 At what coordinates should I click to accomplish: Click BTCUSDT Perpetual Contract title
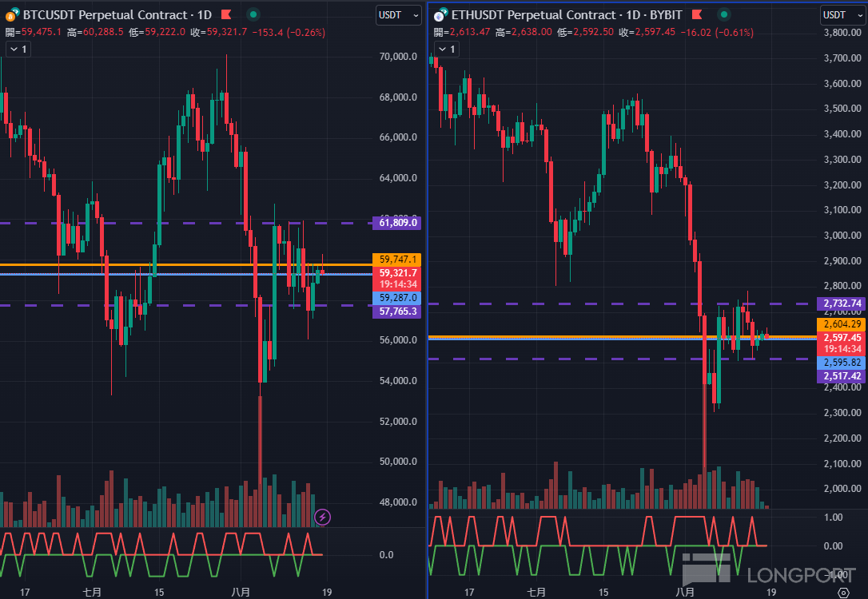[x=105, y=15]
